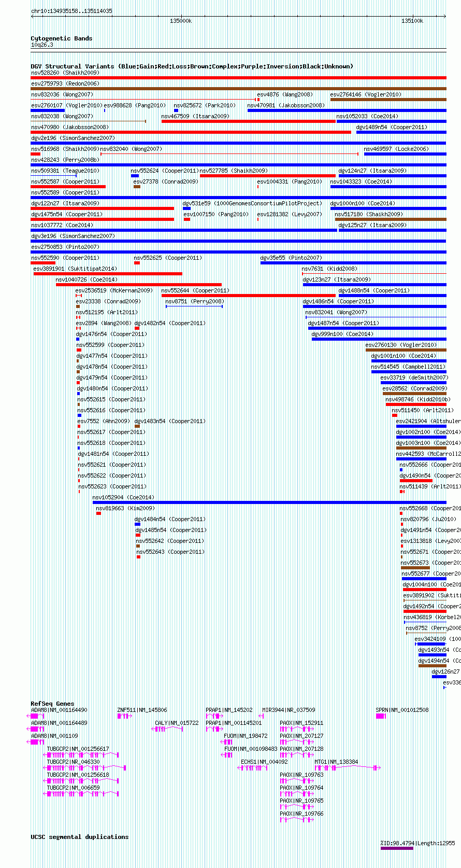Select esv33719 (deSmith2007) label
Image resolution: width=461 pixels, height=868 pixels.
pos(415,377)
